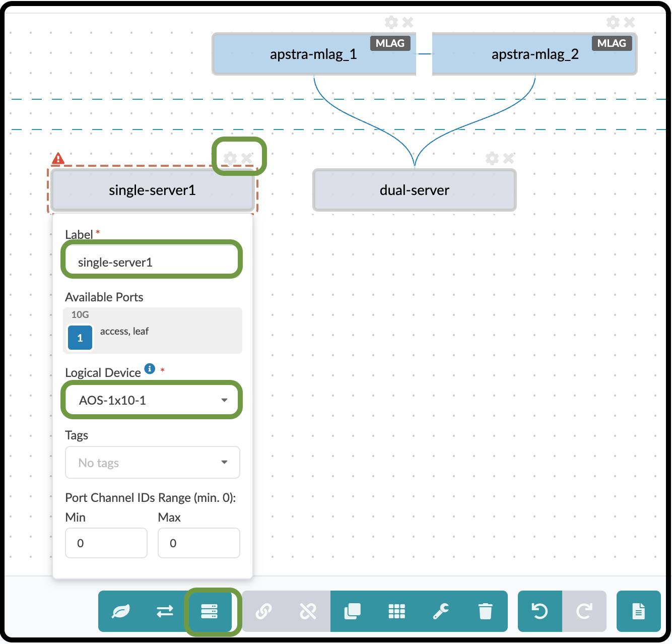Focus the Label input field
The image size is (672, 644).
(152, 262)
